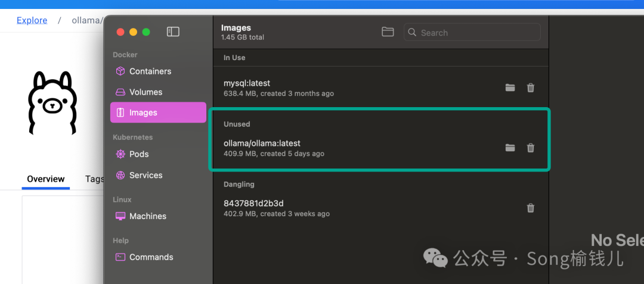Click the magnifier icon in Search

pos(413,32)
